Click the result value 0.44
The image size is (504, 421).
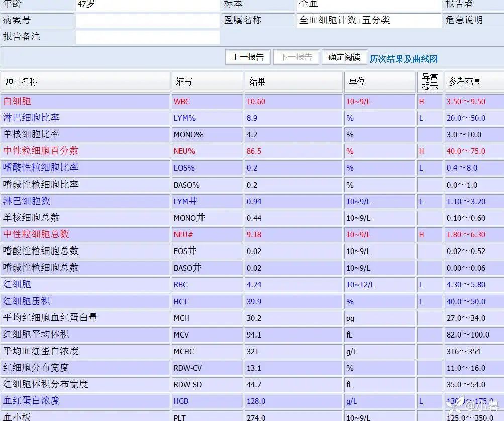click(x=254, y=218)
